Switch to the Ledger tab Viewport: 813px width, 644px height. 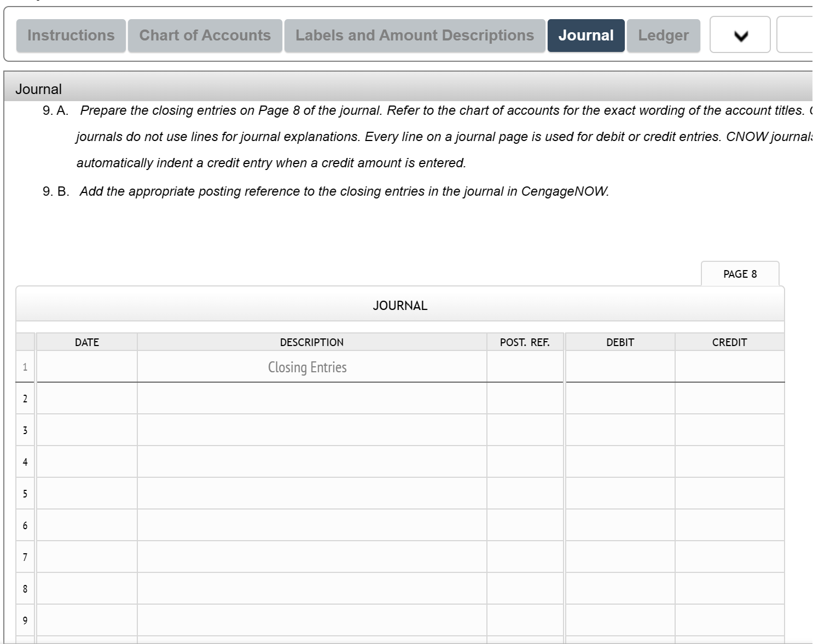(663, 35)
